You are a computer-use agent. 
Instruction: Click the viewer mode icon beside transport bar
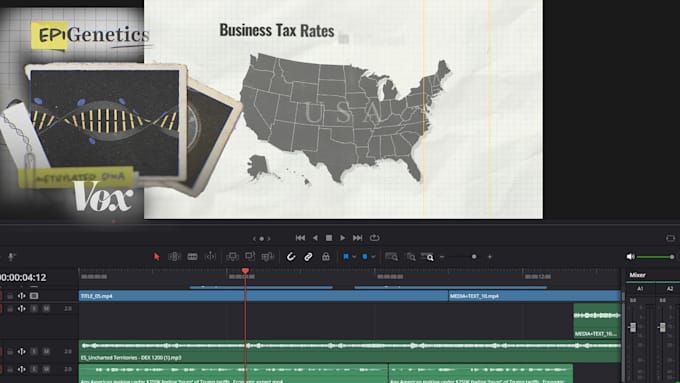pyautogui.click(x=670, y=238)
